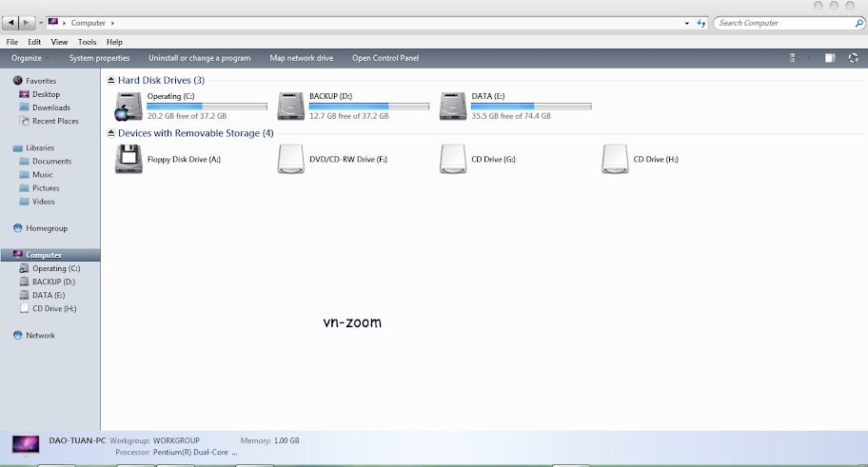Image resolution: width=868 pixels, height=467 pixels.
Task: Open the Documents library
Action: pyautogui.click(x=51, y=161)
